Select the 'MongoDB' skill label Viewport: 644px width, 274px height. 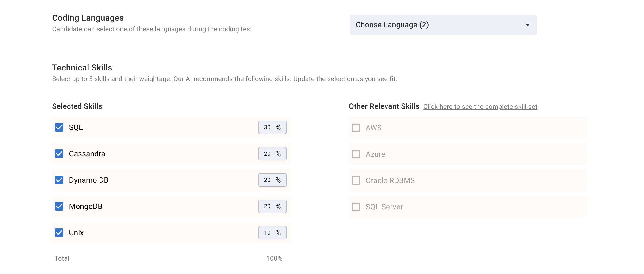click(x=85, y=206)
